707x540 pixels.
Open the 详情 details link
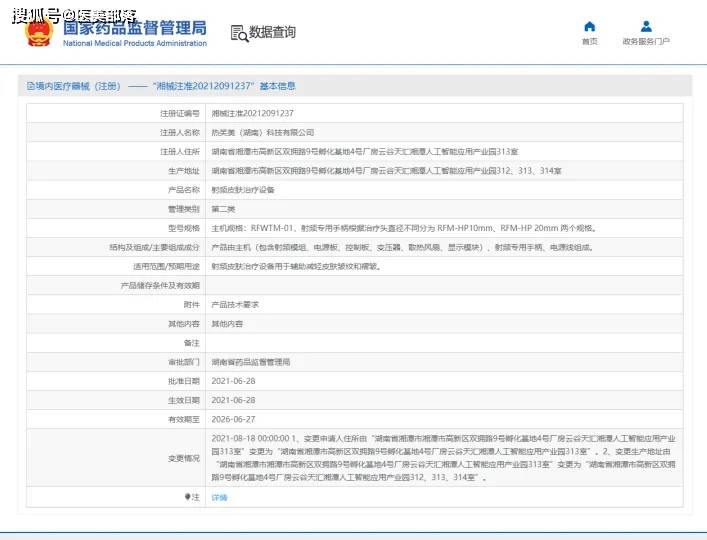tap(219, 497)
